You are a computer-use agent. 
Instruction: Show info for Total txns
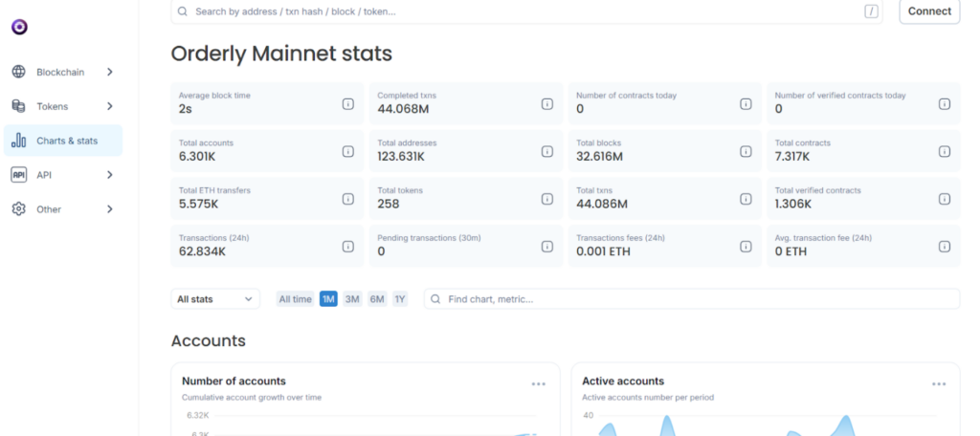746,199
